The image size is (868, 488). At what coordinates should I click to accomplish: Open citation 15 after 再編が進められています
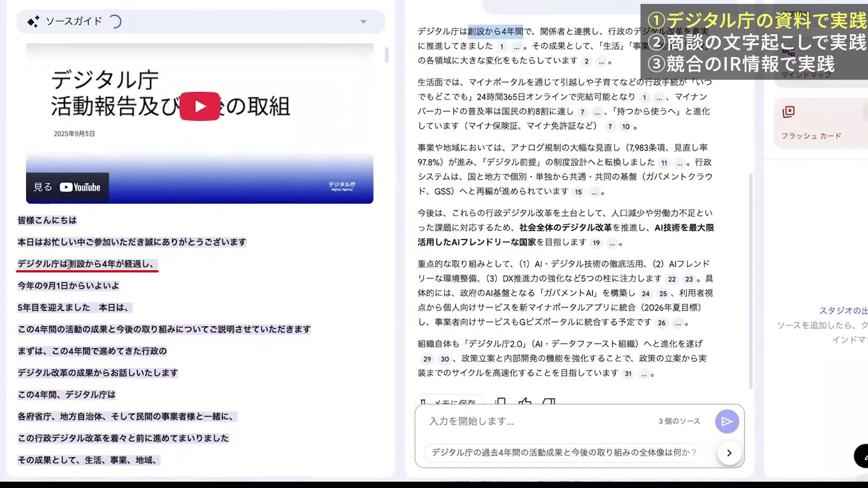[x=578, y=192]
